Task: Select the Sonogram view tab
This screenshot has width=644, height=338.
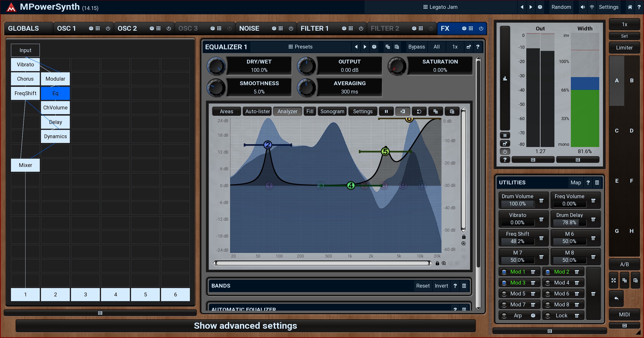Action: 332,112
